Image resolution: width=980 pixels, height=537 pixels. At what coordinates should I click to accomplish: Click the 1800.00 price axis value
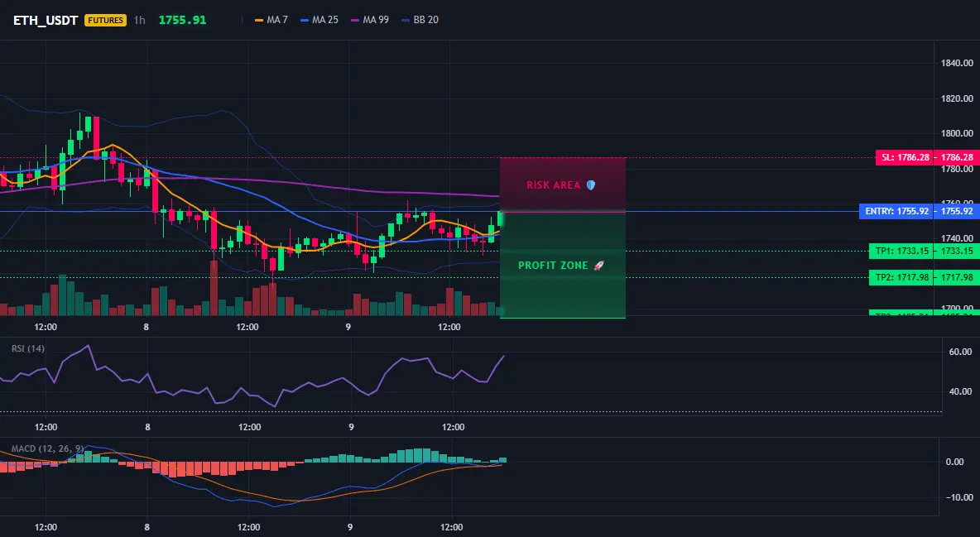[x=957, y=133]
